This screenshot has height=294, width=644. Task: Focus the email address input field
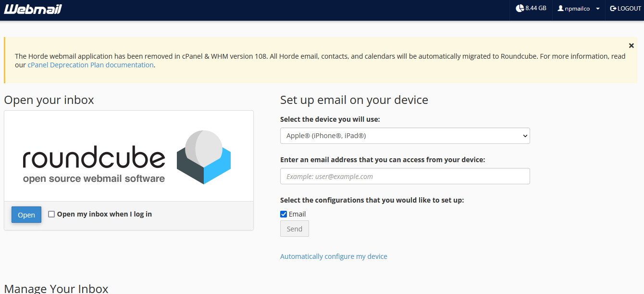(x=405, y=176)
